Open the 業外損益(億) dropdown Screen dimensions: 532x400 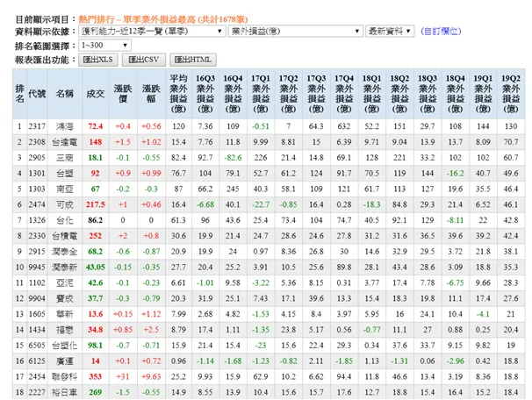coord(296,32)
